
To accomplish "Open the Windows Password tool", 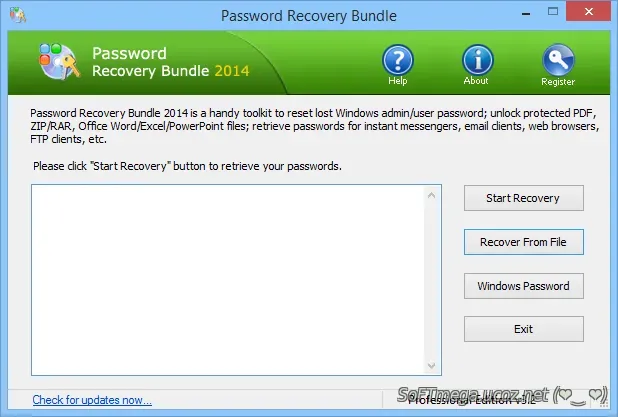I will click(523, 286).
